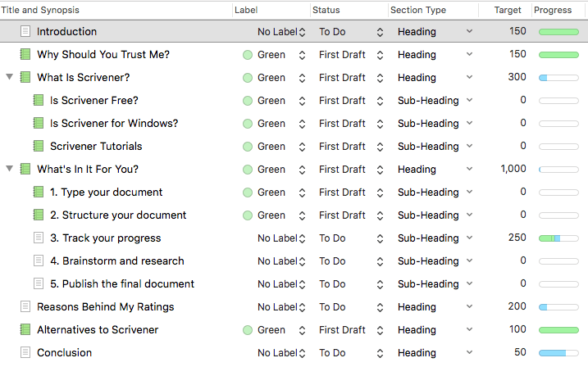The height and width of the screenshot is (367, 588).
Task: Click the icon for 2. Structure your document
Action: click(x=39, y=215)
